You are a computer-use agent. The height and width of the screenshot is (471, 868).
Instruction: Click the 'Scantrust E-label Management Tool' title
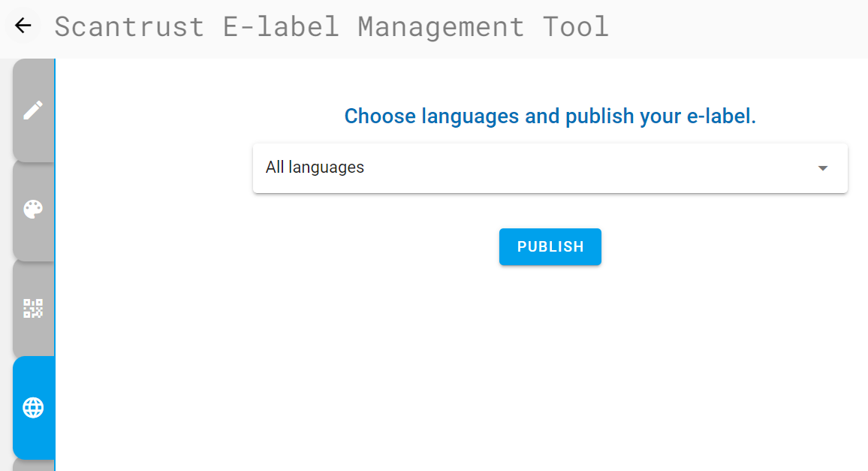tap(331, 26)
